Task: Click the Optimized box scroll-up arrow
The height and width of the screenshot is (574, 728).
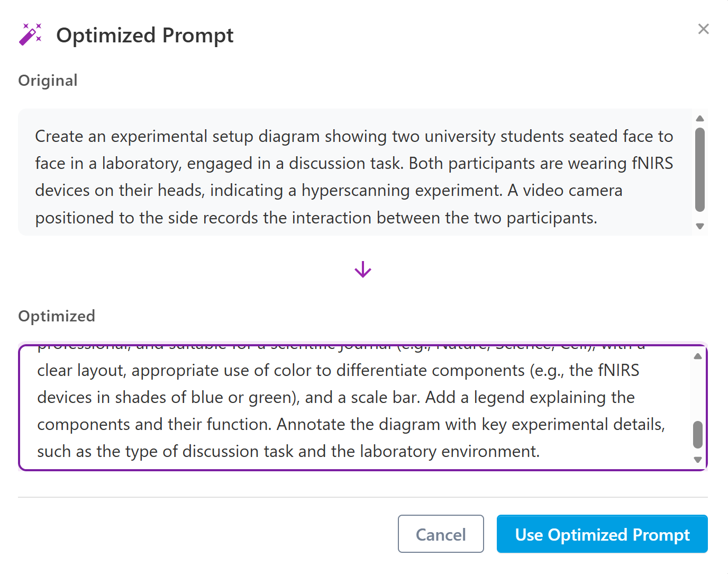Action: click(x=698, y=356)
